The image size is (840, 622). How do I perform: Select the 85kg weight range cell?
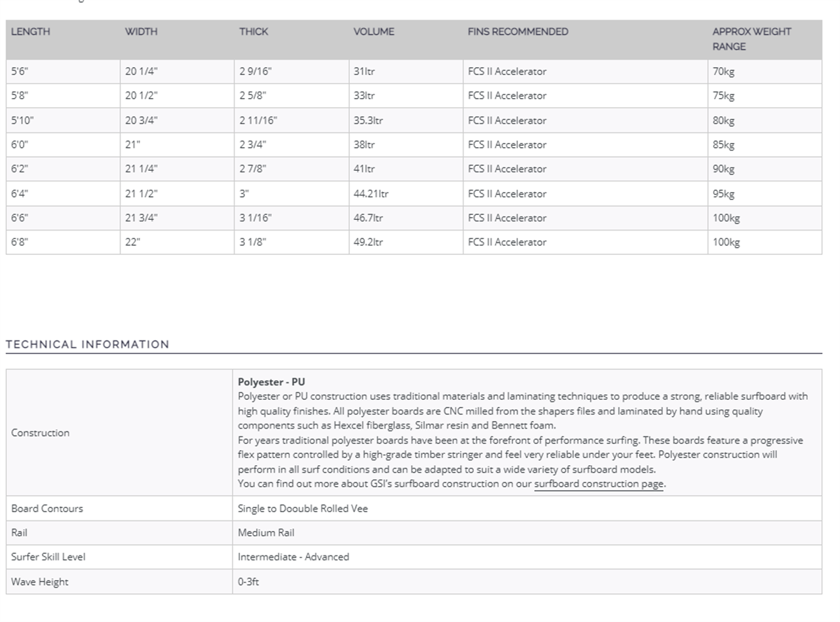click(724, 145)
